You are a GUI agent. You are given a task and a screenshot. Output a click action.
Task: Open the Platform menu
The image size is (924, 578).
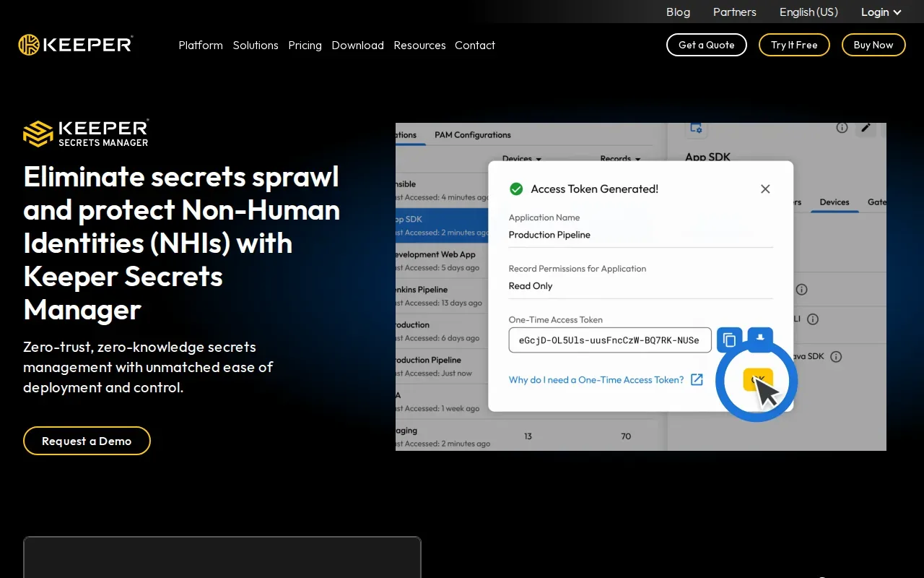click(x=201, y=45)
